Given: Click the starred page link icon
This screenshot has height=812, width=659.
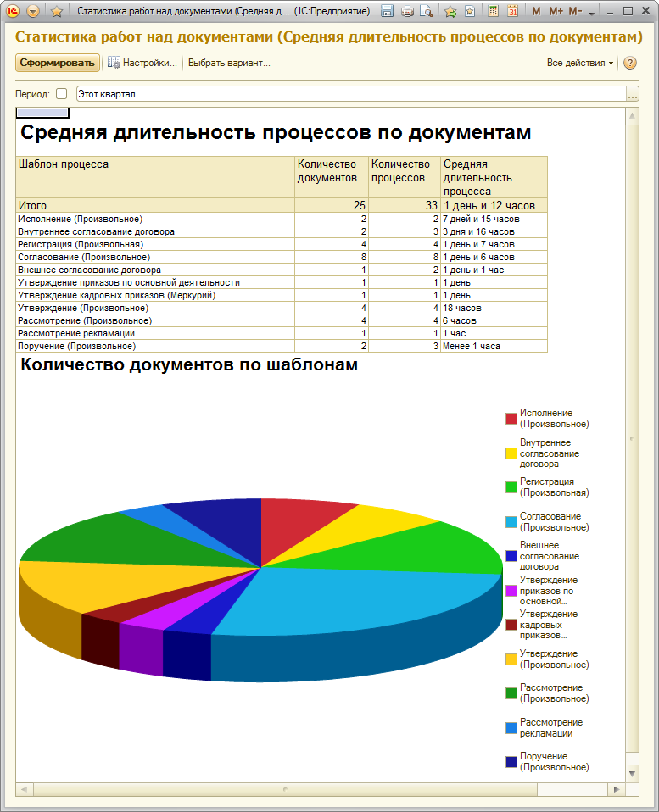Looking at the screenshot, I should (470, 11).
